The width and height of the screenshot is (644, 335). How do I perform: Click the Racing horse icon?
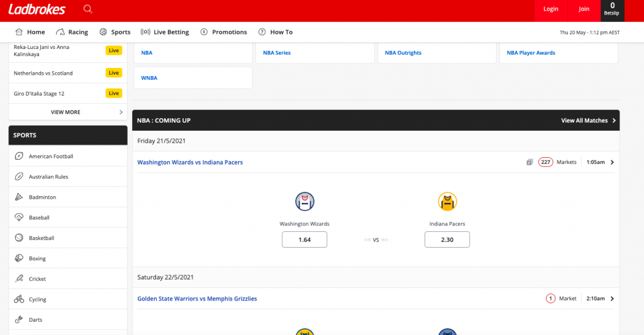[x=60, y=32]
